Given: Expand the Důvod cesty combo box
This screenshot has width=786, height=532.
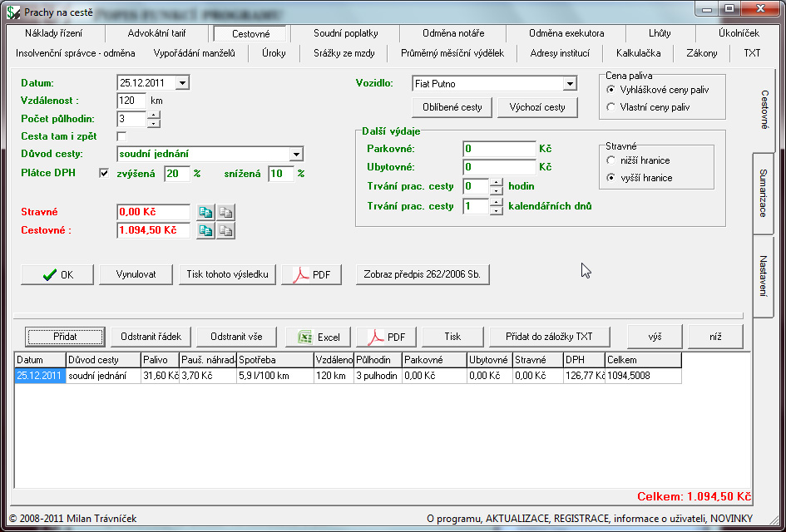Looking at the screenshot, I should pyautogui.click(x=296, y=154).
